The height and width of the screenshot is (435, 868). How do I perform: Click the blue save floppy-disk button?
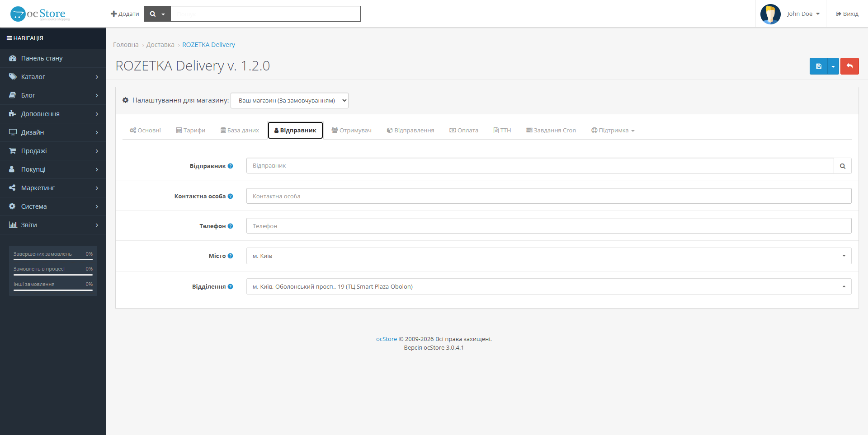(x=818, y=66)
